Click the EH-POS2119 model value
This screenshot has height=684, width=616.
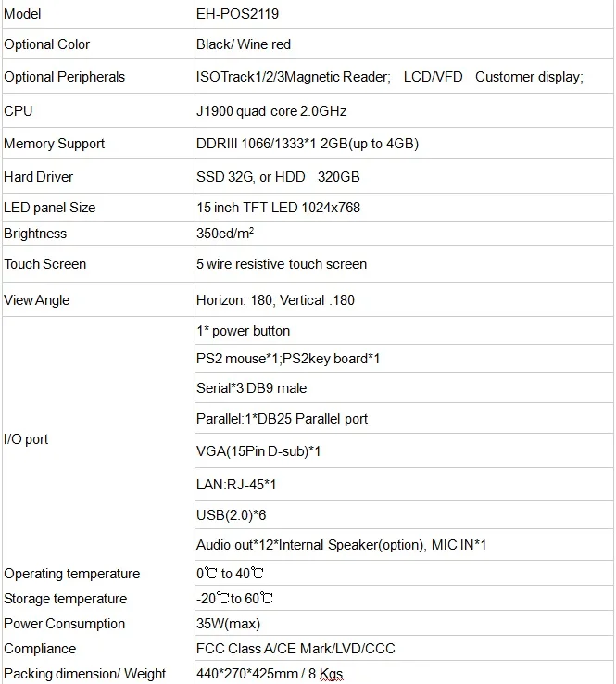coord(237,14)
